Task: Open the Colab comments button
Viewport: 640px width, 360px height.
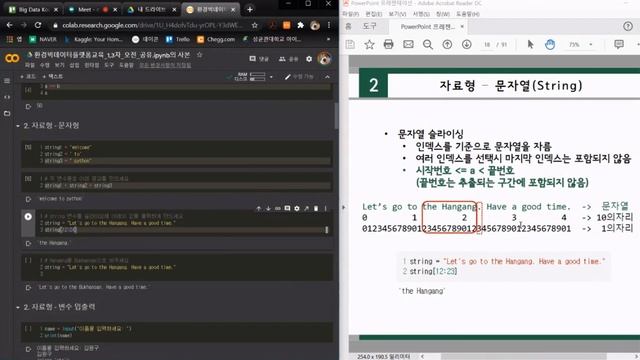Action: pos(259,59)
